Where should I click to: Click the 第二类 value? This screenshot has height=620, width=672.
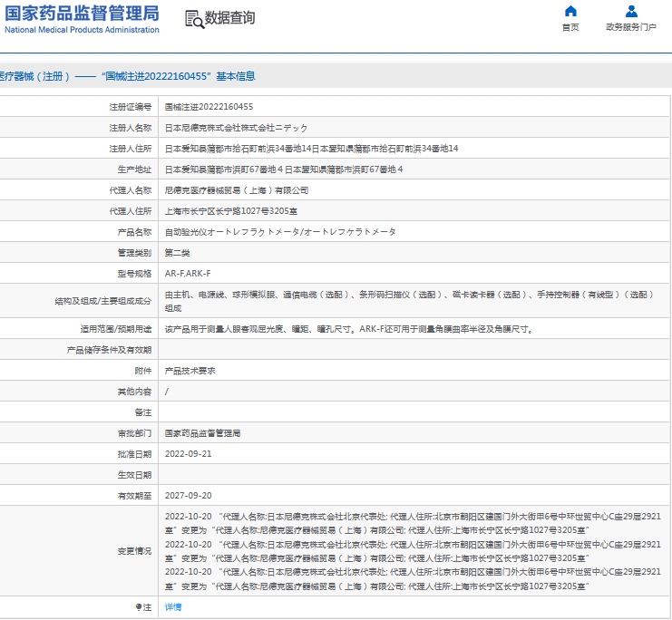[x=178, y=253]
